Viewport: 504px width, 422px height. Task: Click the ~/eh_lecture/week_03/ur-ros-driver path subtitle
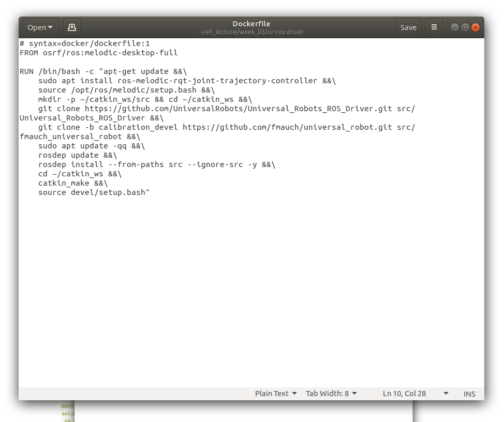click(x=251, y=32)
